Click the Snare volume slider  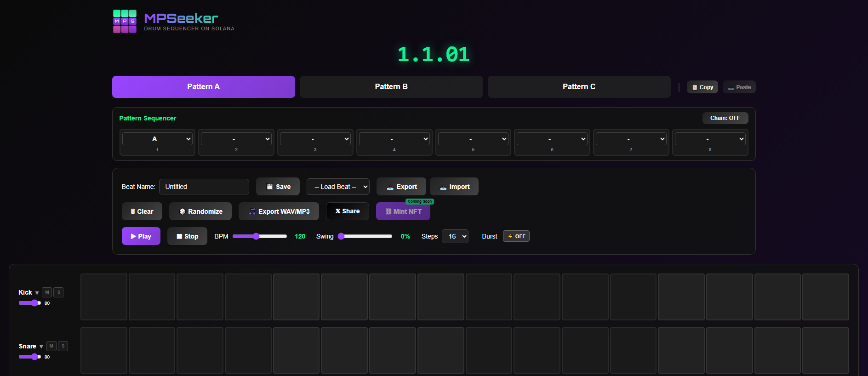click(x=30, y=357)
